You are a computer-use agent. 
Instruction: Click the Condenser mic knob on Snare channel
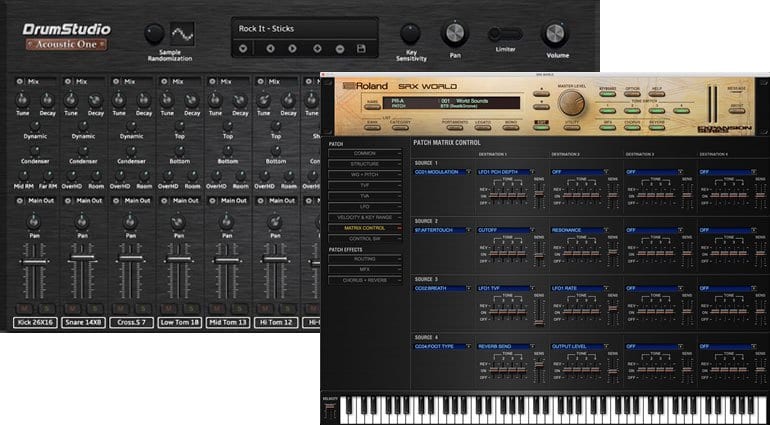click(83, 151)
